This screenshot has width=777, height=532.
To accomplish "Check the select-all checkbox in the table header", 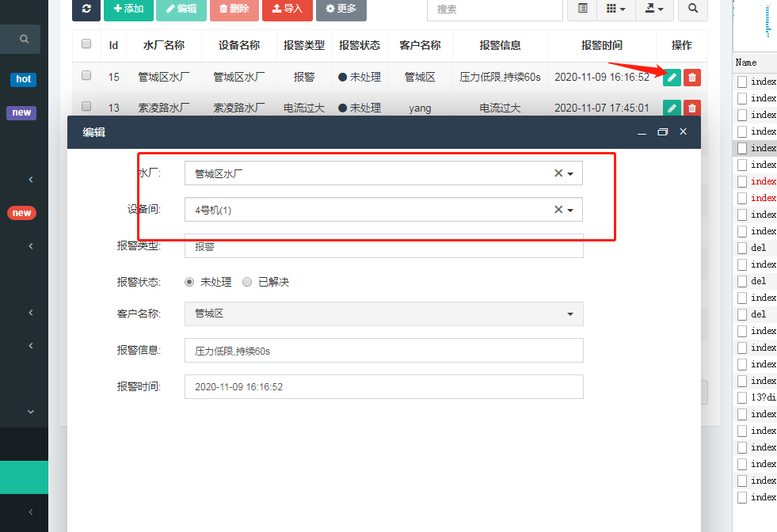I will coord(86,45).
